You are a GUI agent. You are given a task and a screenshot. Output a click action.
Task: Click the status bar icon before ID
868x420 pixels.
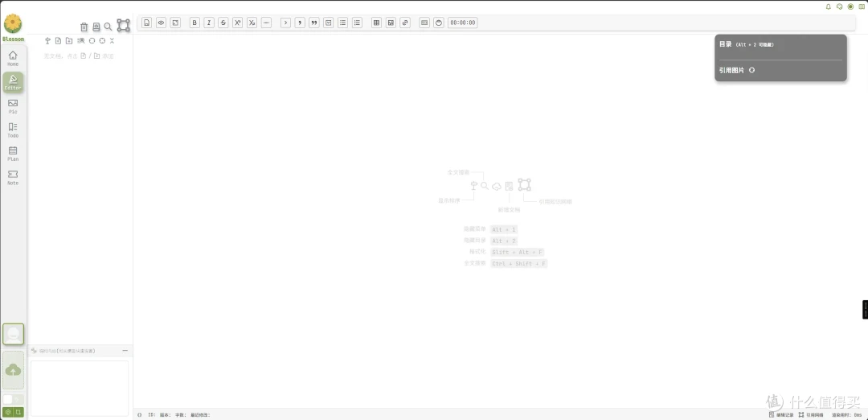click(x=140, y=414)
